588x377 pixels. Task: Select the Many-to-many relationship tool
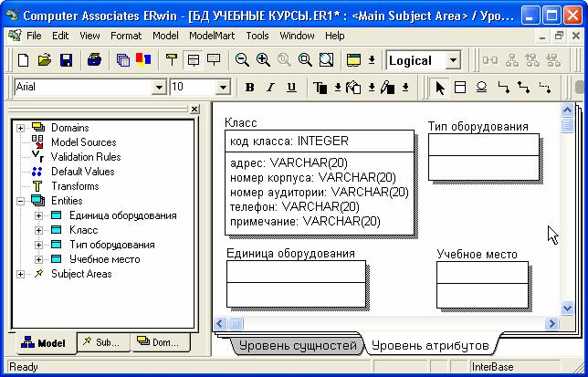click(523, 88)
